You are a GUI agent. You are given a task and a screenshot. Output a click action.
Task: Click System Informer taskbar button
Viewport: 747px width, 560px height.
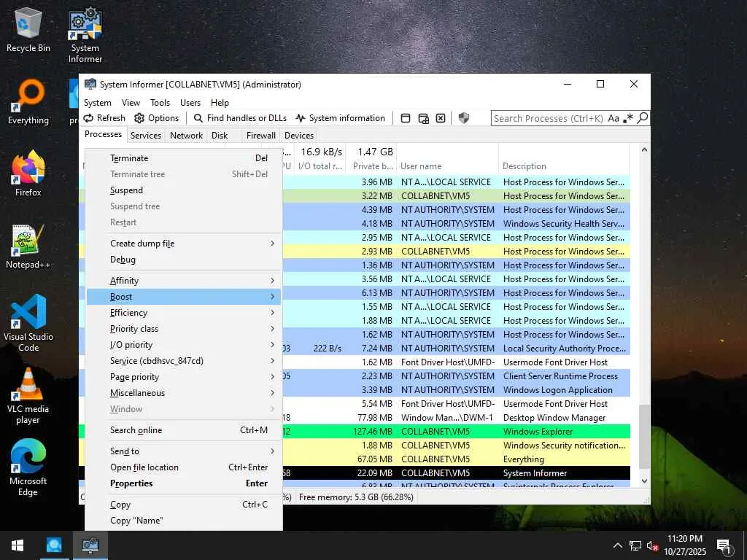click(90, 545)
